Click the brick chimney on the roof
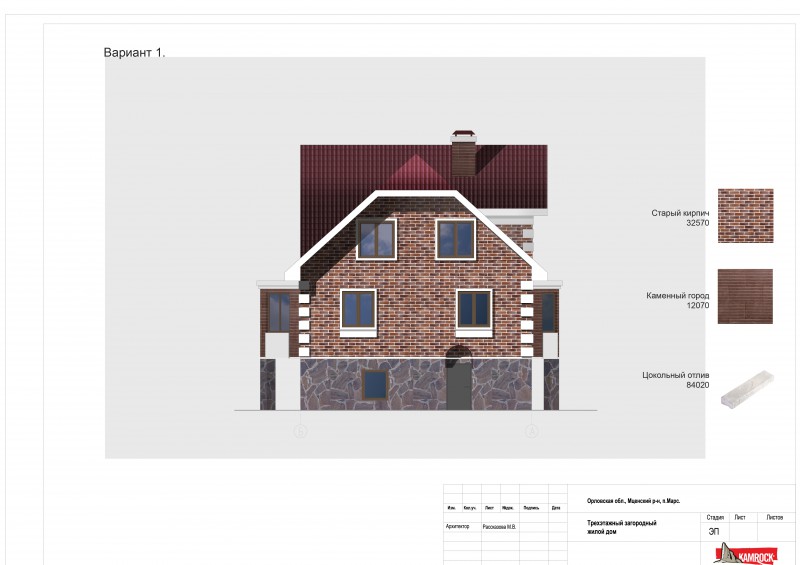 (x=464, y=154)
